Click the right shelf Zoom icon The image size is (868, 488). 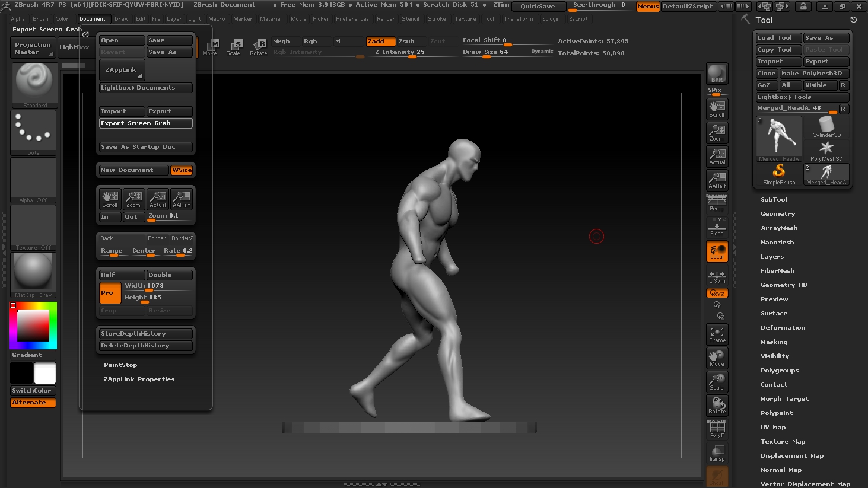[717, 133]
